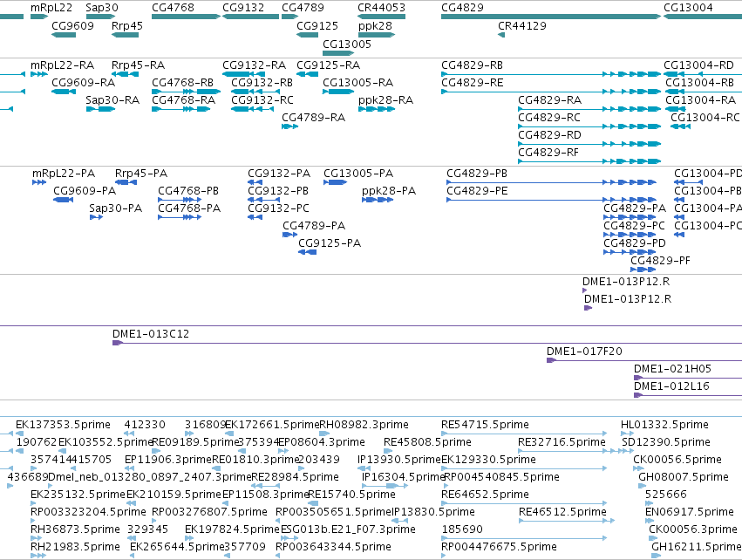Click transcript CG9132-RC

pos(262,100)
